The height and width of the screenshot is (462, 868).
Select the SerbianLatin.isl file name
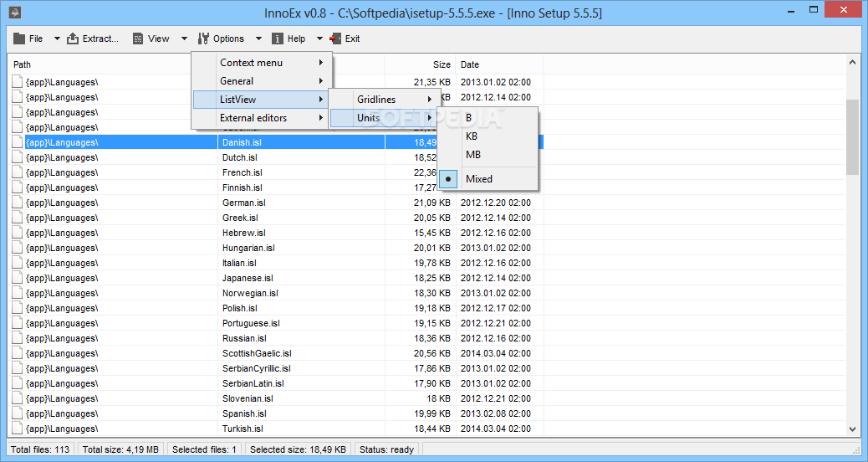253,383
